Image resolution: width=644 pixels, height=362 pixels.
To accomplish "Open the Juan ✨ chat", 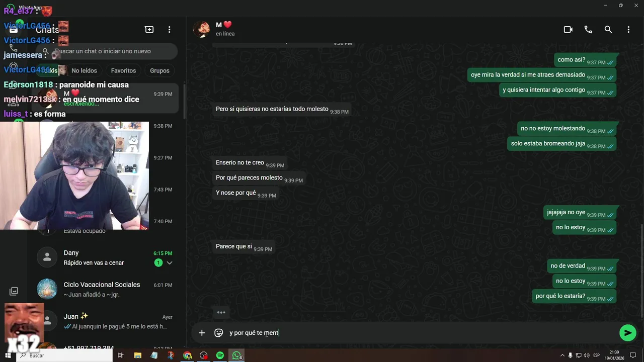I will coord(105,321).
